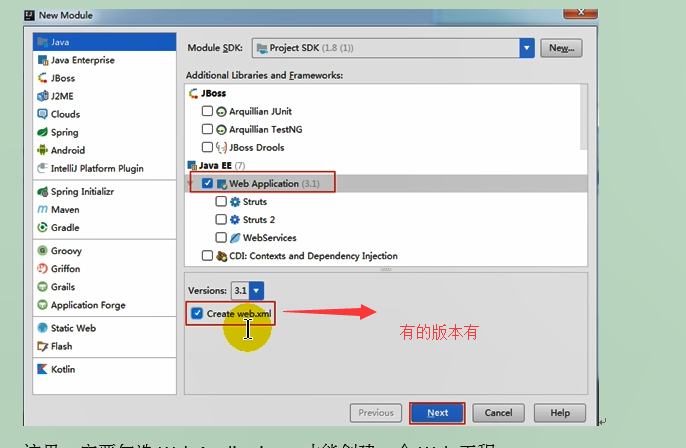
Task: Select the Groovy icon
Action: pos(42,251)
